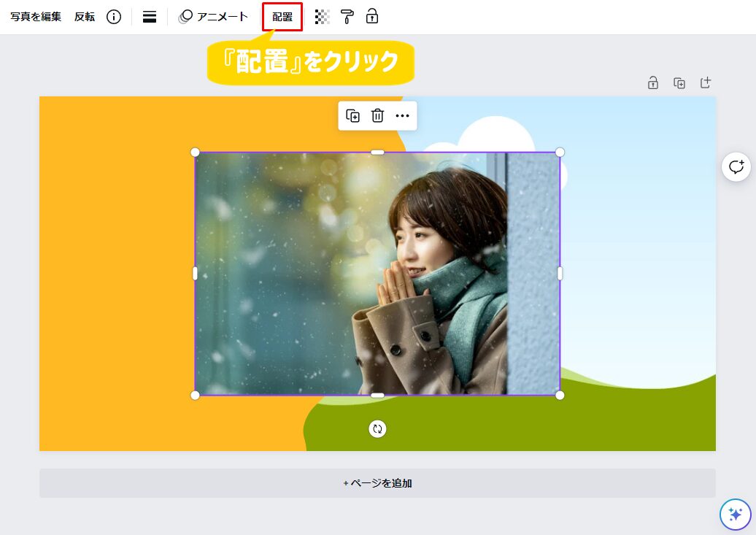756x535 pixels.
Task: Open the image info icon
Action: point(114,17)
